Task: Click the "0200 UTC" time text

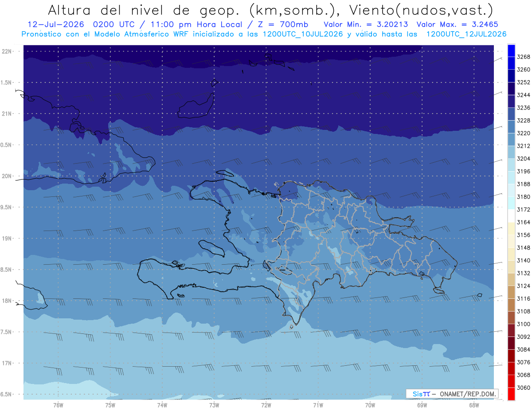Action: [115, 24]
